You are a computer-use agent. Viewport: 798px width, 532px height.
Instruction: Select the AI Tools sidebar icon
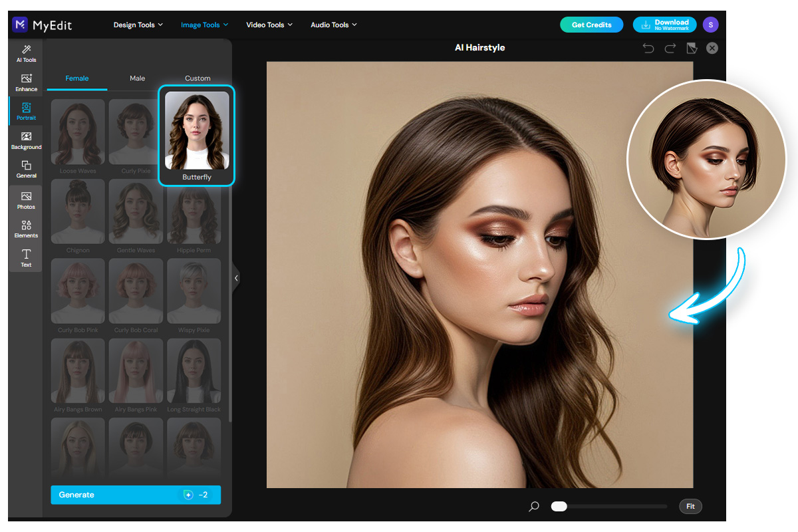[x=25, y=53]
